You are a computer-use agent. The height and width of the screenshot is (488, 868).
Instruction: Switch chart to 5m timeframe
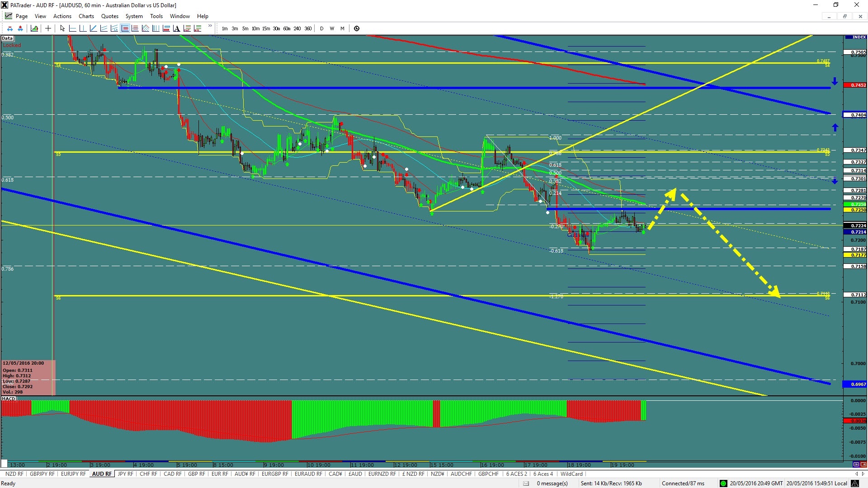tap(245, 28)
